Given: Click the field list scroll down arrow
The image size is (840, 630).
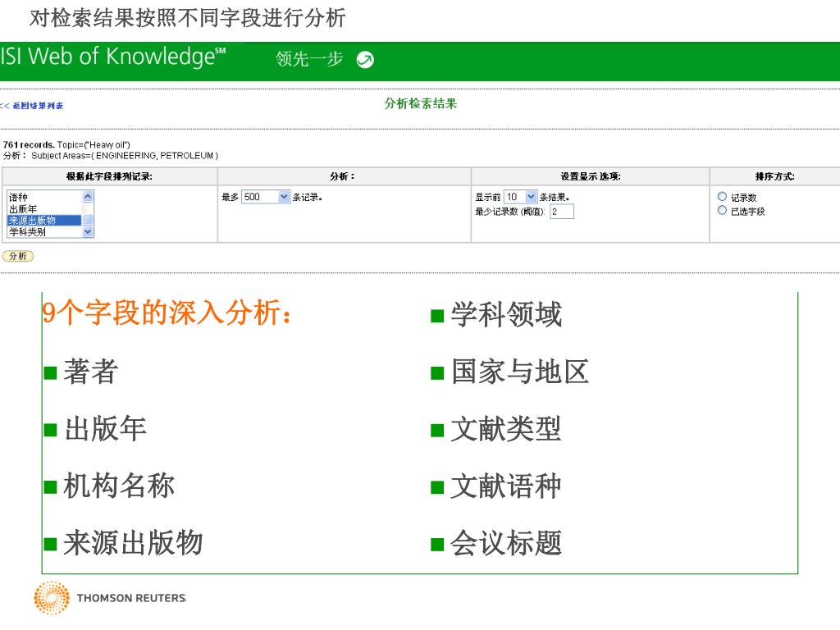Looking at the screenshot, I should 88,232.
